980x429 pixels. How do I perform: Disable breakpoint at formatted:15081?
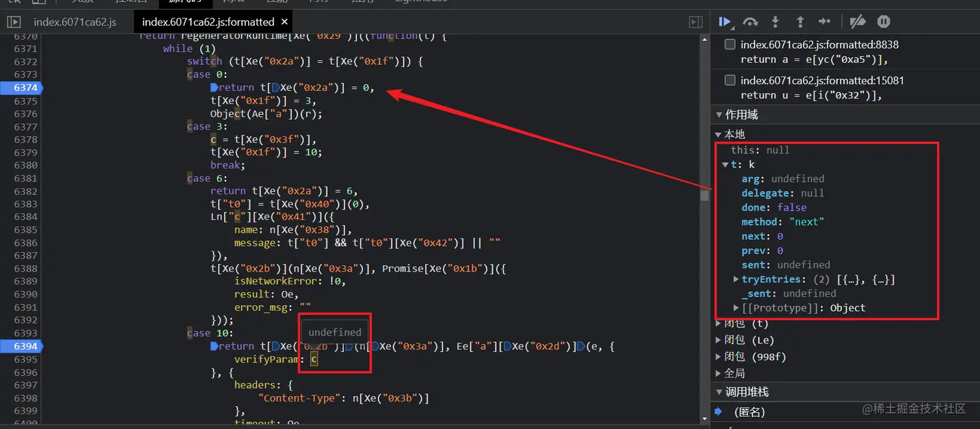click(x=730, y=80)
